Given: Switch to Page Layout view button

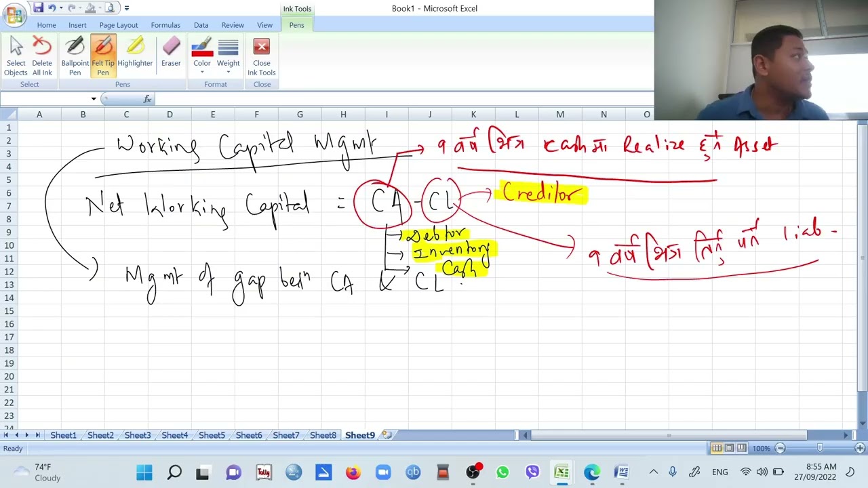Looking at the screenshot, I should [x=729, y=448].
